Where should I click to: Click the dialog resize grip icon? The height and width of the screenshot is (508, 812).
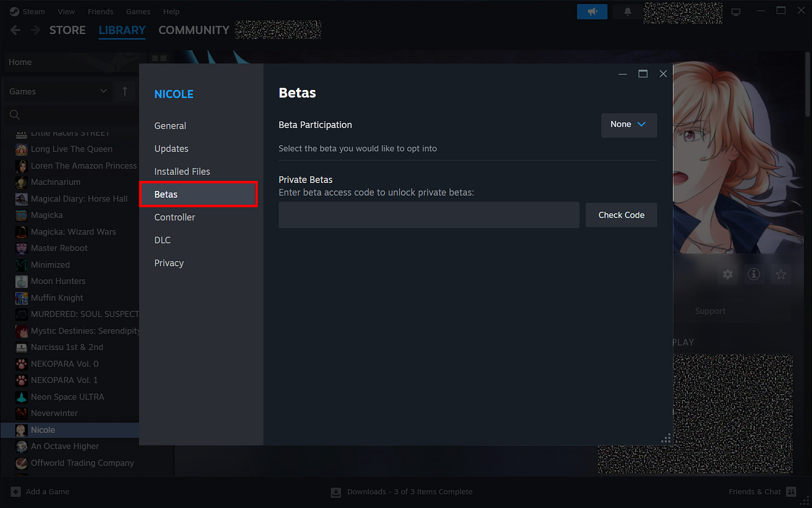coord(666,438)
